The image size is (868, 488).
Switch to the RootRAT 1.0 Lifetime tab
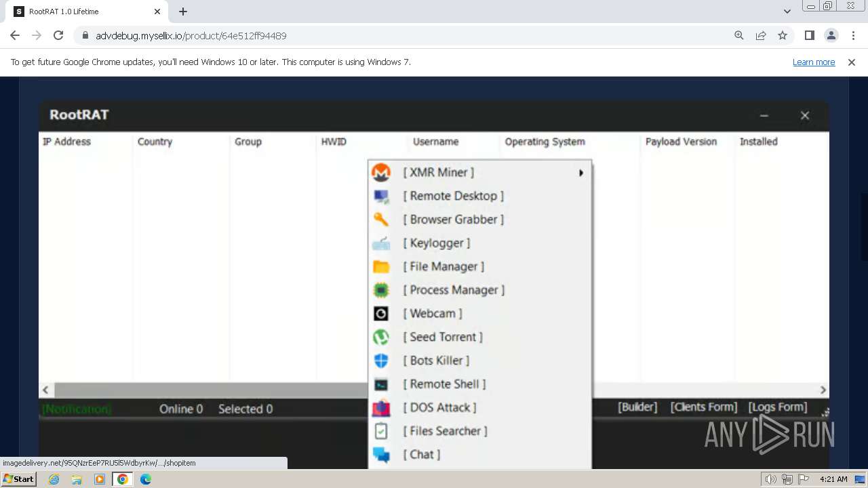tap(88, 12)
